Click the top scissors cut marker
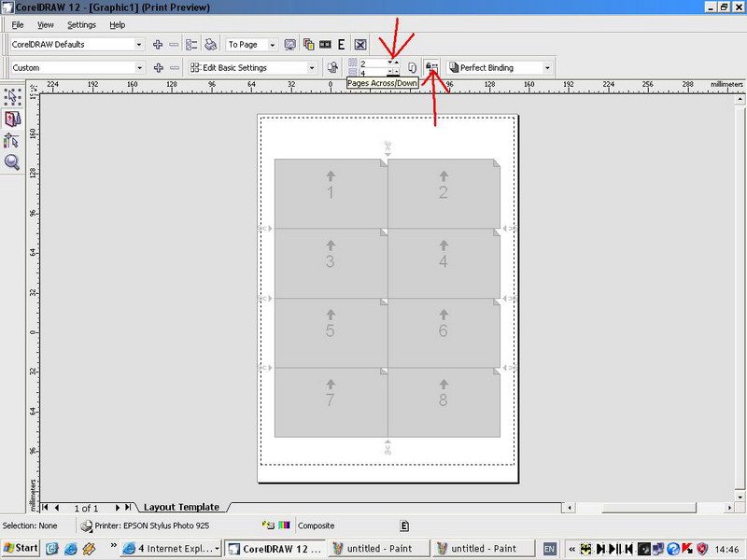The image size is (747, 560). click(x=388, y=148)
